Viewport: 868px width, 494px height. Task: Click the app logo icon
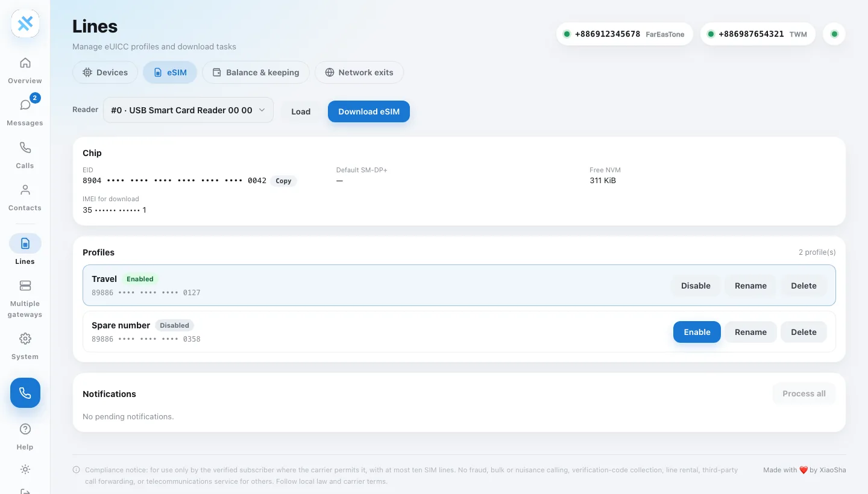click(x=25, y=24)
